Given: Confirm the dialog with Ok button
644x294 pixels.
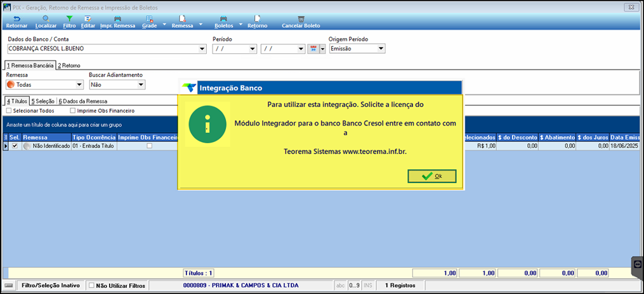Looking at the screenshot, I should (432, 176).
